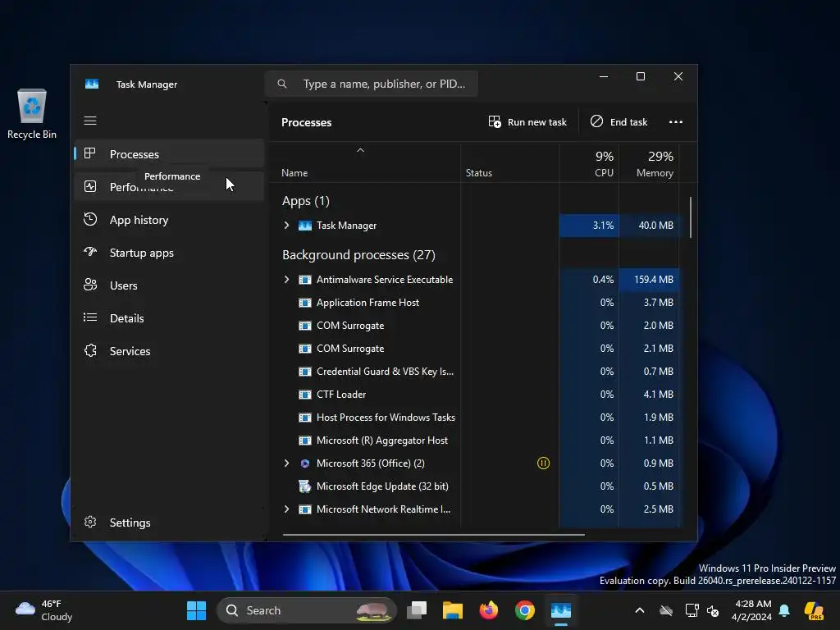
Task: Open Task View in the taskbar
Action: [x=417, y=610]
